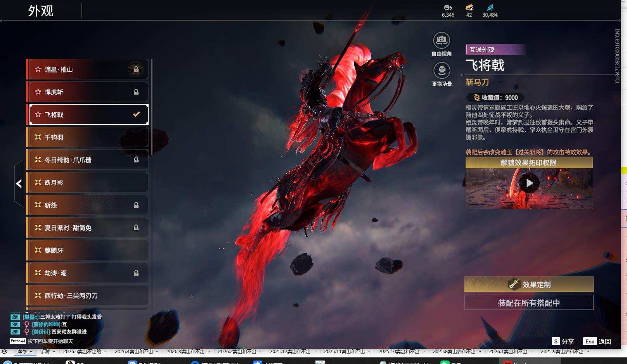Click the collection value icon beside 收藏值: 9000
Screen dimensions: 627x364
(x=476, y=98)
